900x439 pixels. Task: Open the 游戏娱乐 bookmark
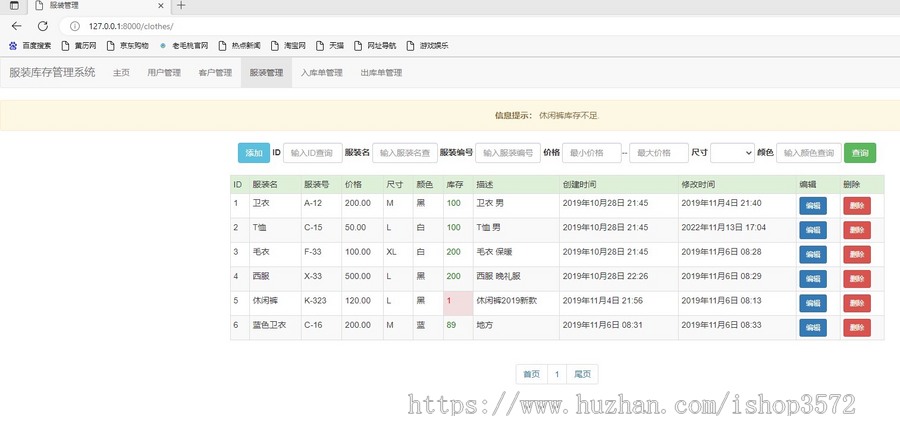427,46
